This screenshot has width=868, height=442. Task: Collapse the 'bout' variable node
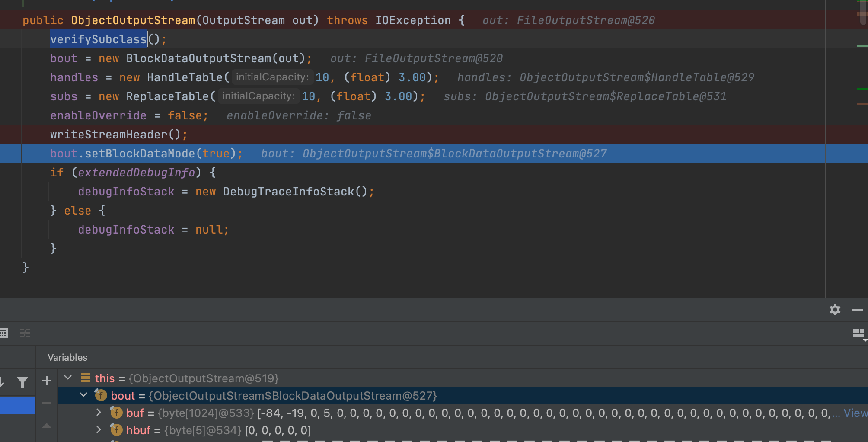pyautogui.click(x=83, y=395)
